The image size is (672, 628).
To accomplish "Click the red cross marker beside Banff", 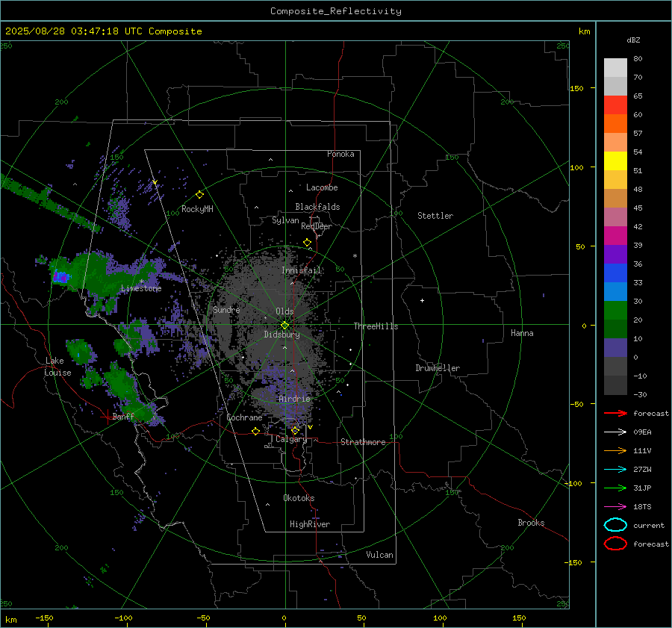I will tap(107, 417).
